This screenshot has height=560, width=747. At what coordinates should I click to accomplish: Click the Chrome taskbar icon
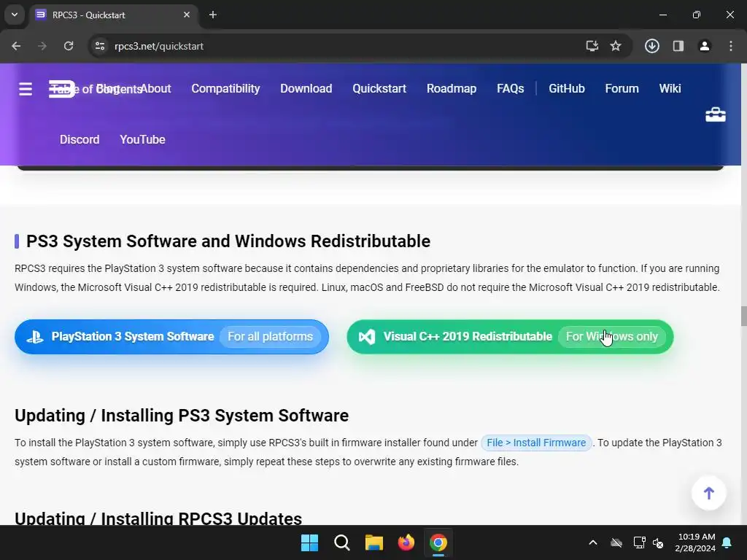coord(438,542)
